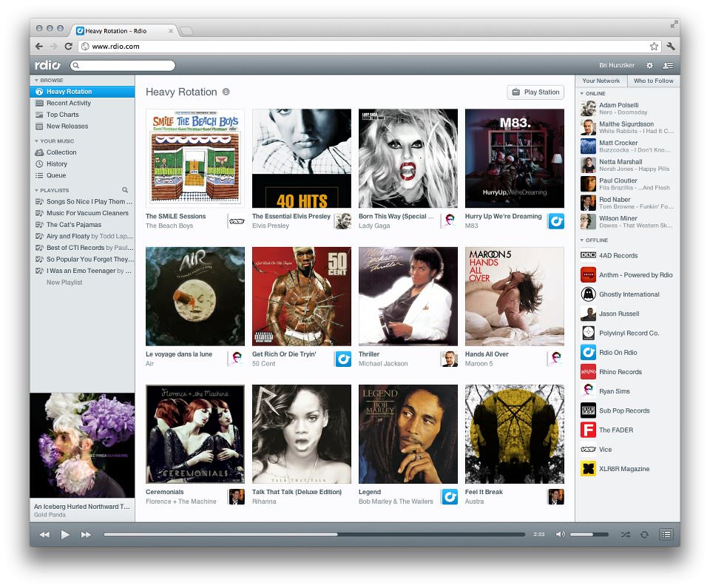710x588 pixels.
Task: Collapse the Playlists section
Action: pos(37,190)
